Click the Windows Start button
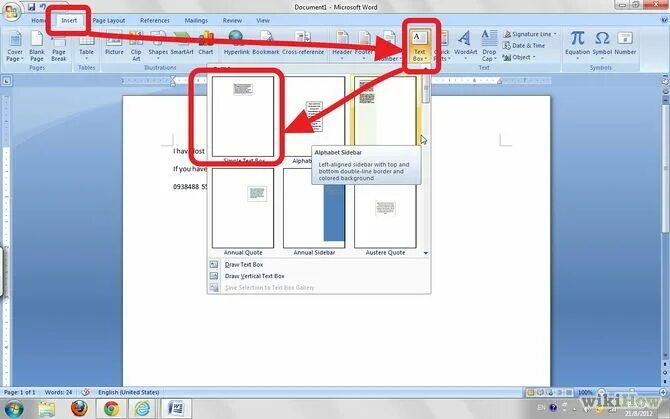The height and width of the screenshot is (419, 670). 14,409
